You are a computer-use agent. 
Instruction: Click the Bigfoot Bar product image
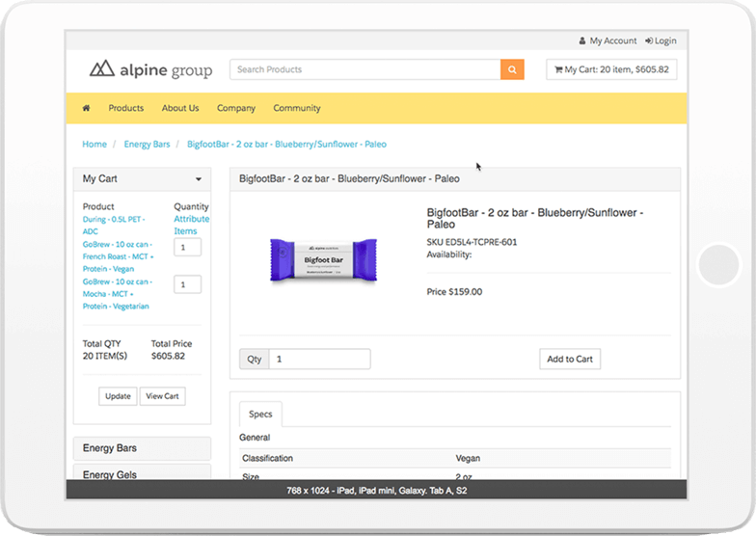(324, 260)
